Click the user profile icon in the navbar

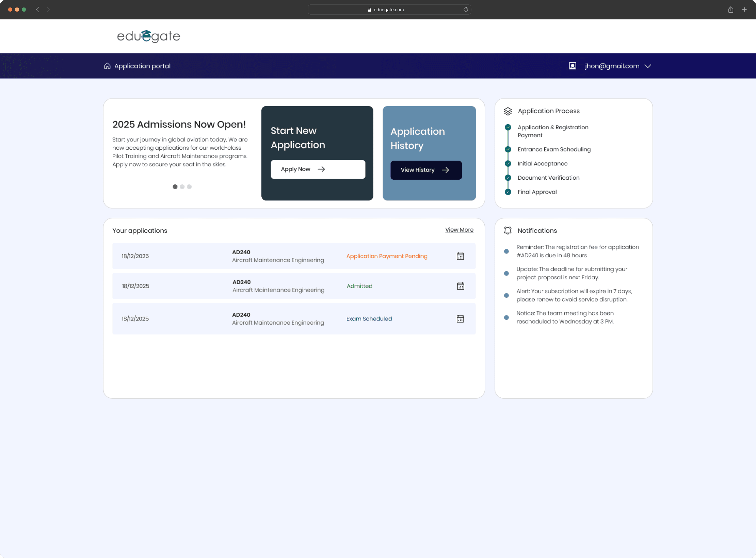[573, 66]
